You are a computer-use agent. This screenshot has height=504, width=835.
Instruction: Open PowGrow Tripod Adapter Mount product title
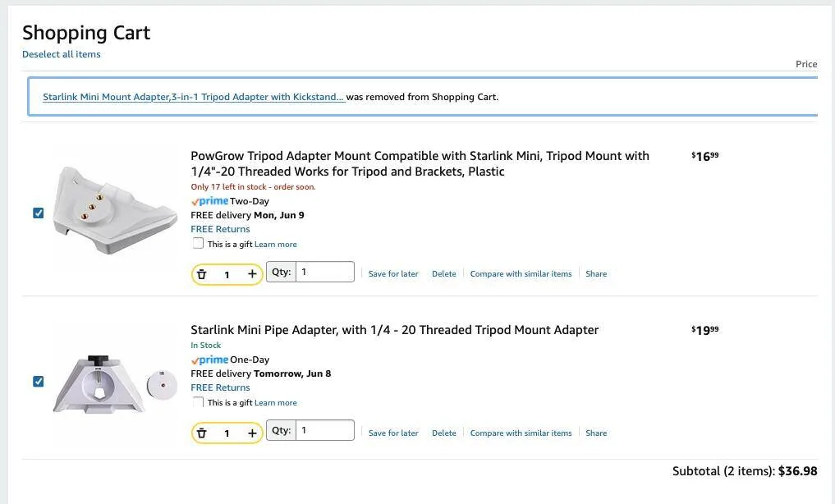[420, 163]
